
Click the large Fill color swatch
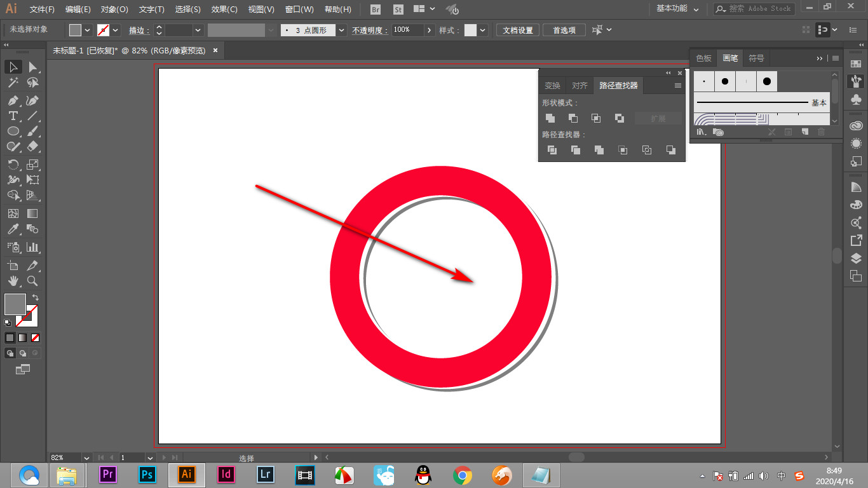point(15,304)
